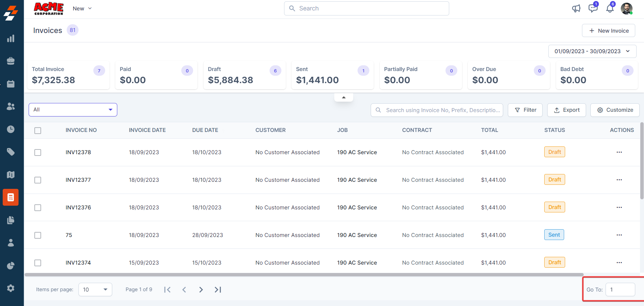This screenshot has height=306, width=644.
Task: Open the announcements megaphone icon
Action: 576,8
